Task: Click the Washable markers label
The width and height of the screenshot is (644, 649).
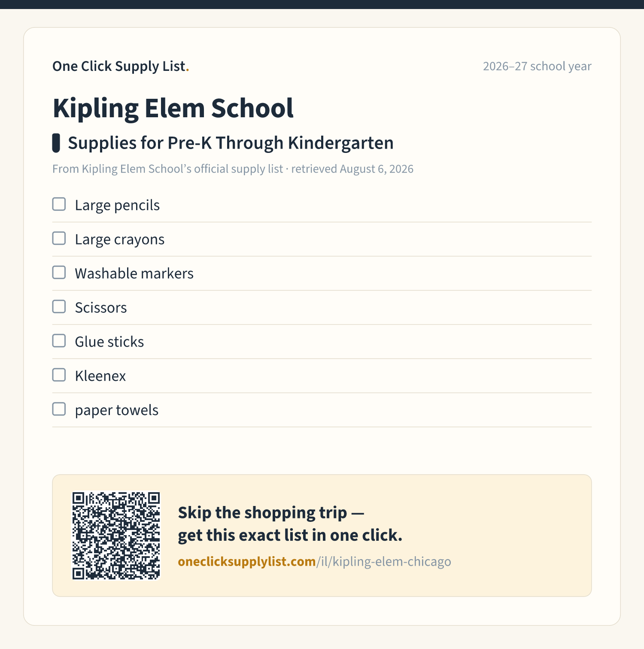Action: [x=134, y=274]
